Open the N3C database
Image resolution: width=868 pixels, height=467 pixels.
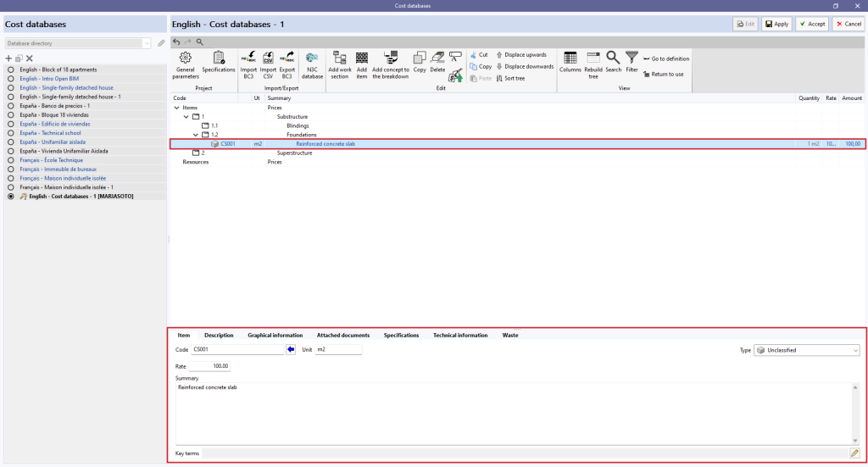(x=312, y=64)
